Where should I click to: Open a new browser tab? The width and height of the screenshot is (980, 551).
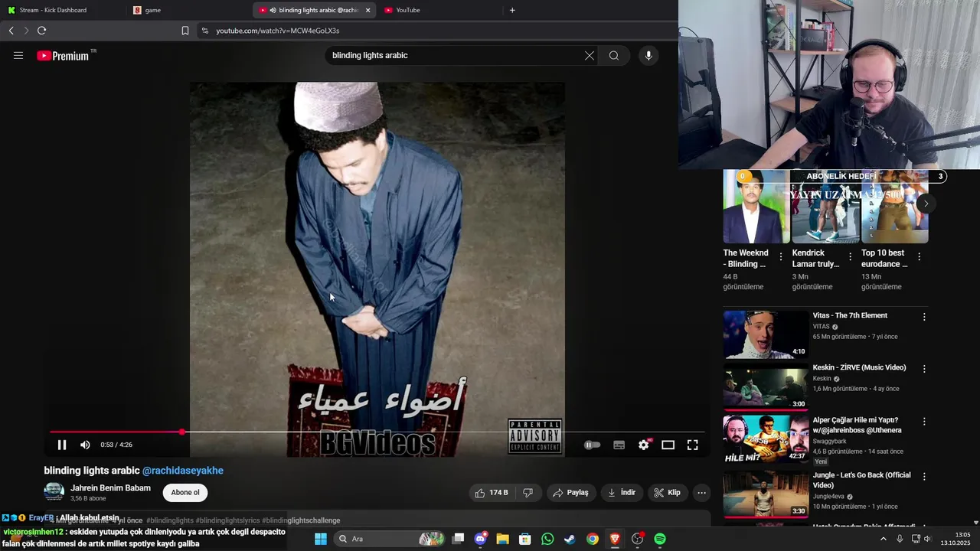(512, 10)
